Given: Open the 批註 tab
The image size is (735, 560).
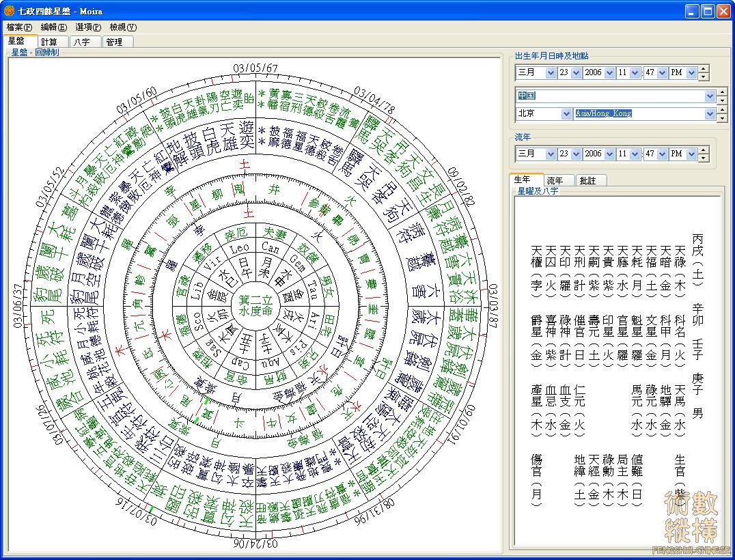Looking at the screenshot, I should point(587,180).
